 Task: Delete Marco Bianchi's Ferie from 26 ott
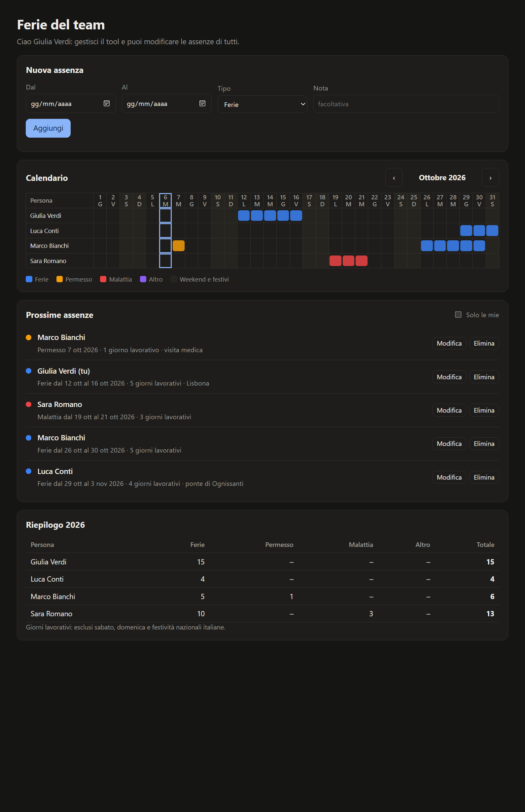(x=484, y=444)
